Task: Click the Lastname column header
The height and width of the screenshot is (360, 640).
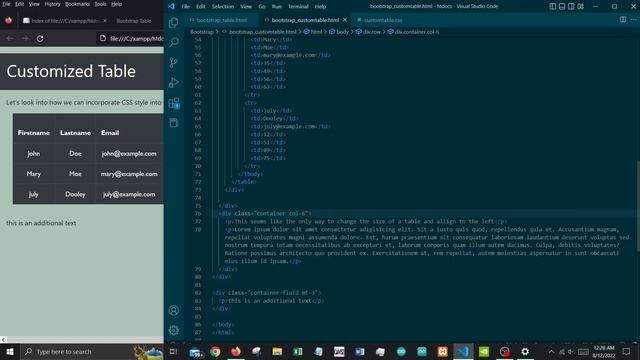Action: [x=75, y=133]
